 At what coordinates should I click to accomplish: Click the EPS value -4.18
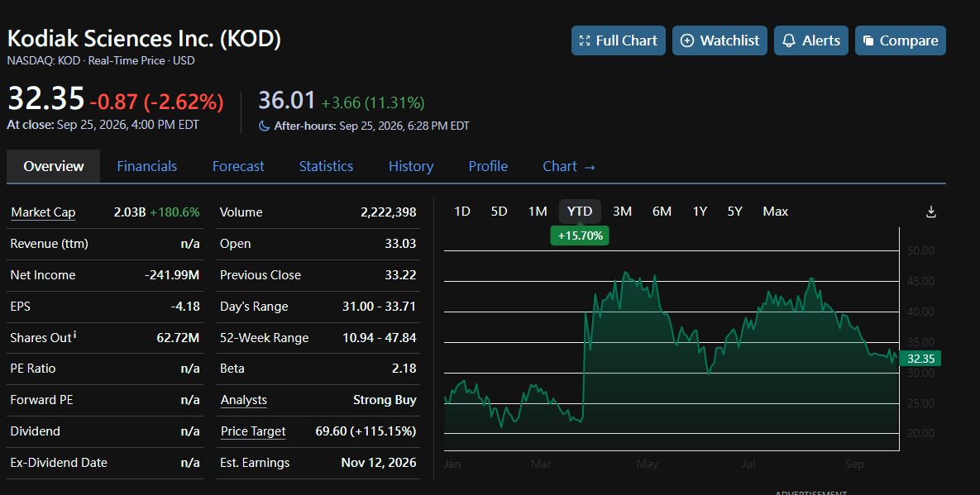(x=185, y=306)
